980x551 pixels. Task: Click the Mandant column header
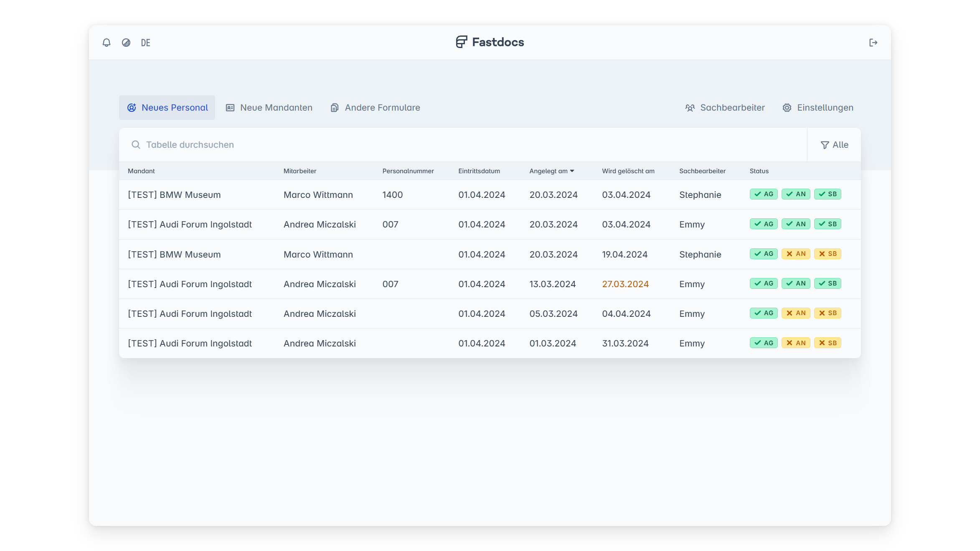[141, 171]
